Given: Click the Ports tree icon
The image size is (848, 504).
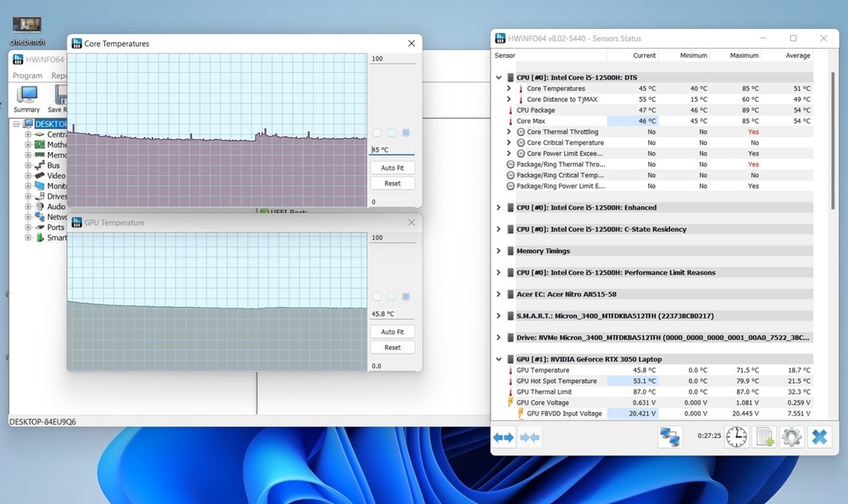Looking at the screenshot, I should point(40,227).
